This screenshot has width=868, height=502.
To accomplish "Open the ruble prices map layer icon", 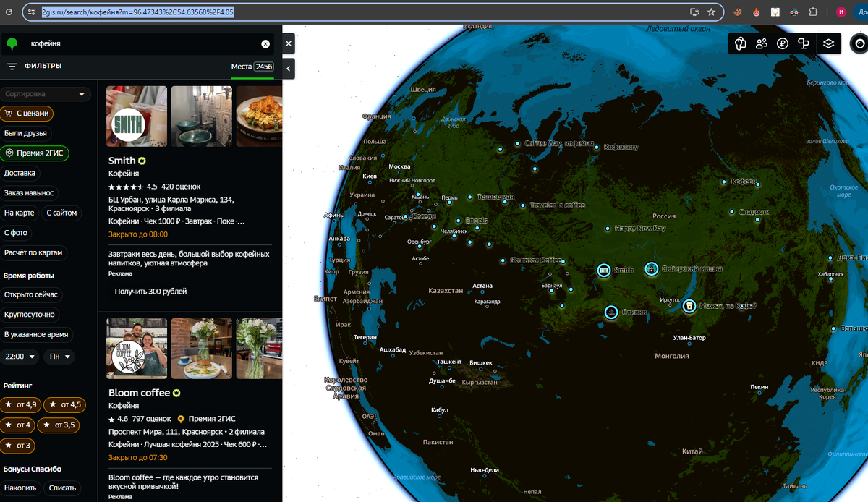I will point(782,43).
